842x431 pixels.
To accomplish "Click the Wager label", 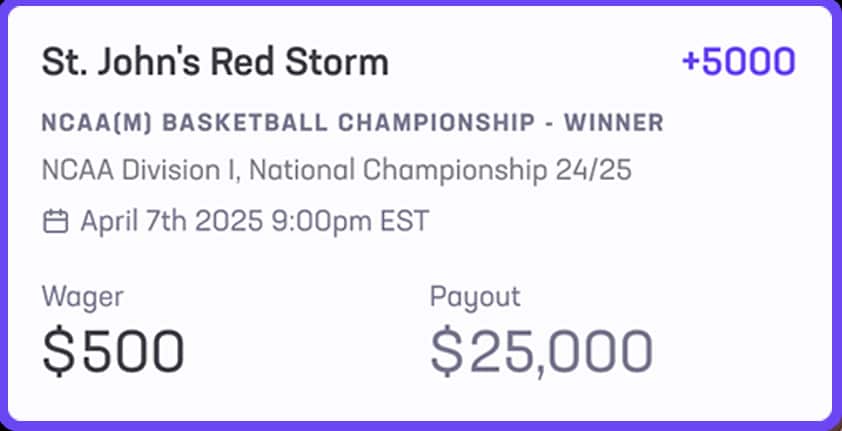I will [82, 296].
